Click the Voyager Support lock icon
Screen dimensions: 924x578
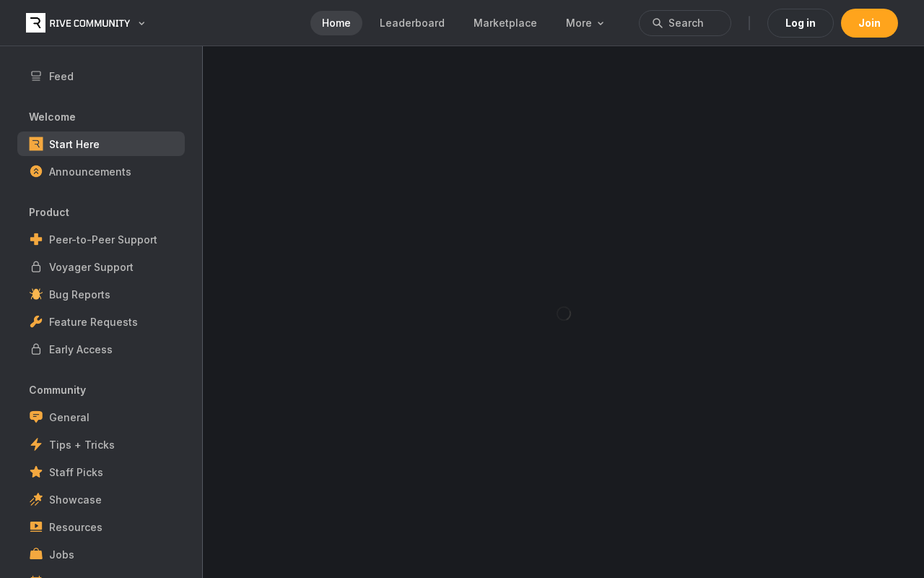(x=36, y=267)
